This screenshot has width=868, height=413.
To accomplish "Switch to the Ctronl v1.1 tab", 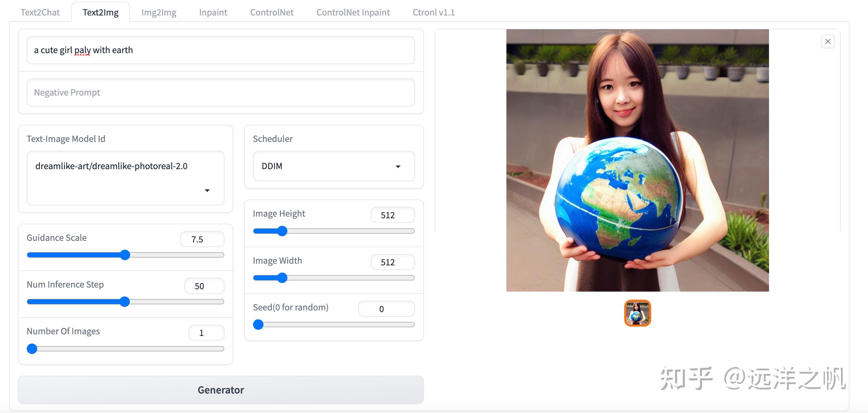I will point(433,12).
